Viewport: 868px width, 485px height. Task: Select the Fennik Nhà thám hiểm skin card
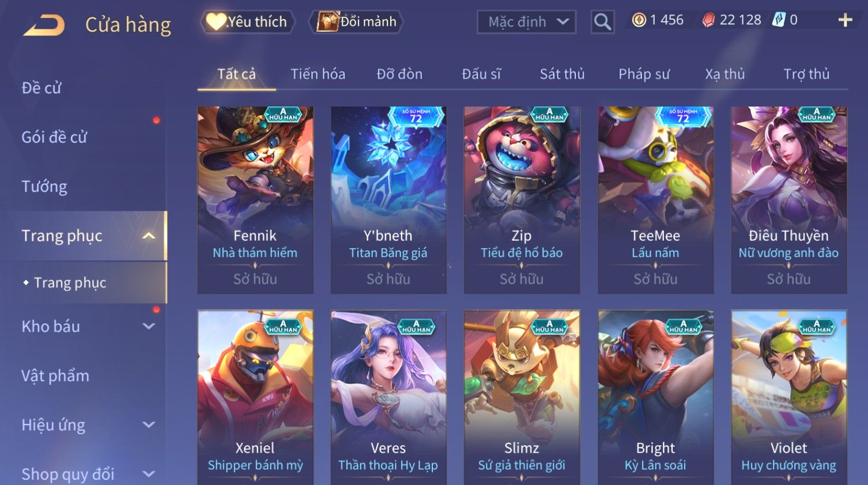pos(255,200)
